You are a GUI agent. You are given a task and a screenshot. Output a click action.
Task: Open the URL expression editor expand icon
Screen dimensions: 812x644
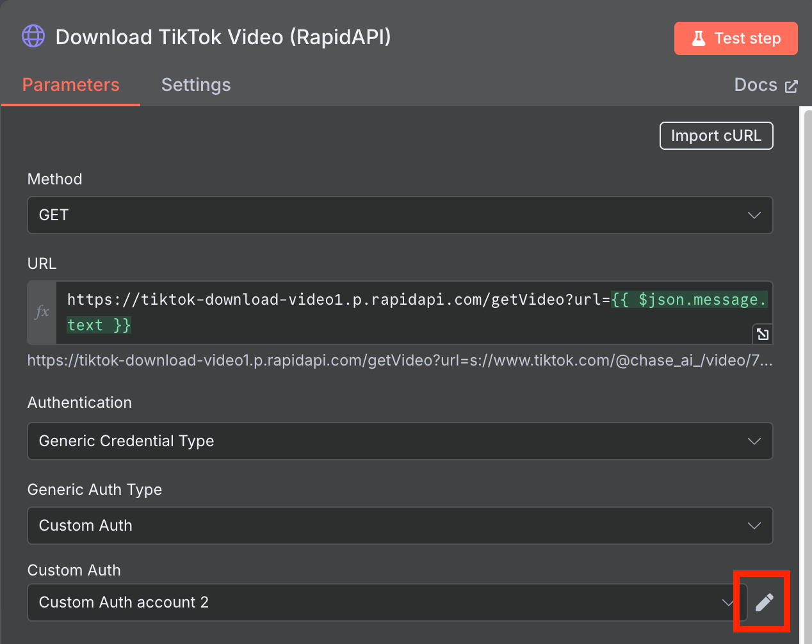(x=762, y=334)
